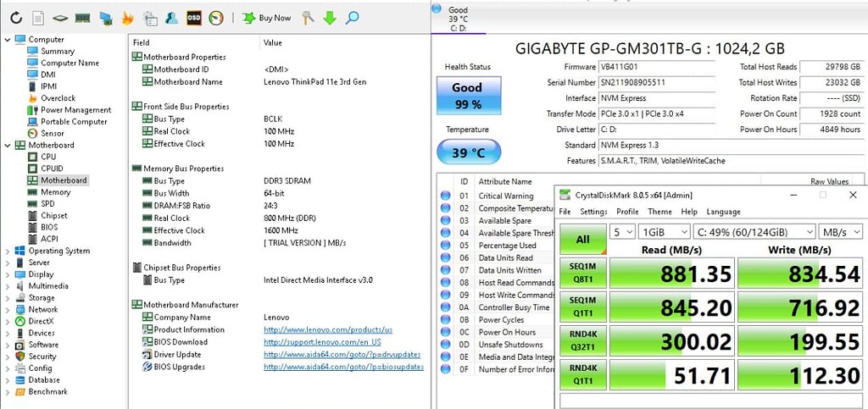Run the RND4K Q1T1 test button
This screenshot has height=409, width=868.
point(582,375)
